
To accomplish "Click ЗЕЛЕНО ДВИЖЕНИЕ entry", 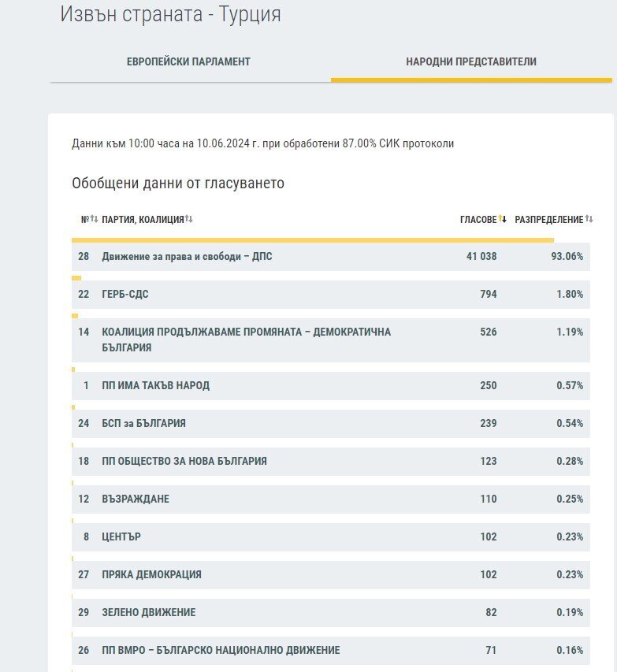I will pos(331,612).
